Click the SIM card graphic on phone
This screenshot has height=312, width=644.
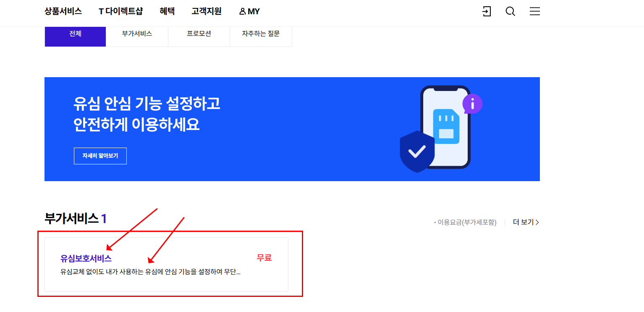point(446,126)
